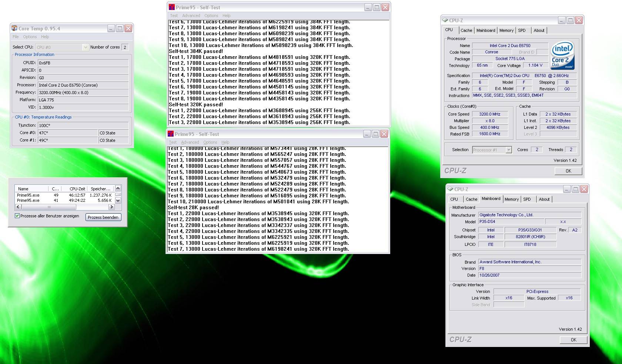Click 'Self-test 384K passed!' line
Image resolution: width=622 pixels, height=364 pixels.
pos(196,51)
